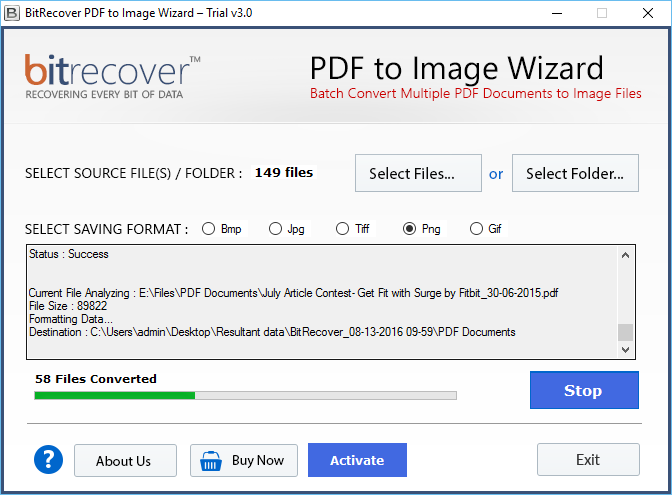The image size is (672, 495).
Task: Click the Current File Analyzing line
Action: 293,293
